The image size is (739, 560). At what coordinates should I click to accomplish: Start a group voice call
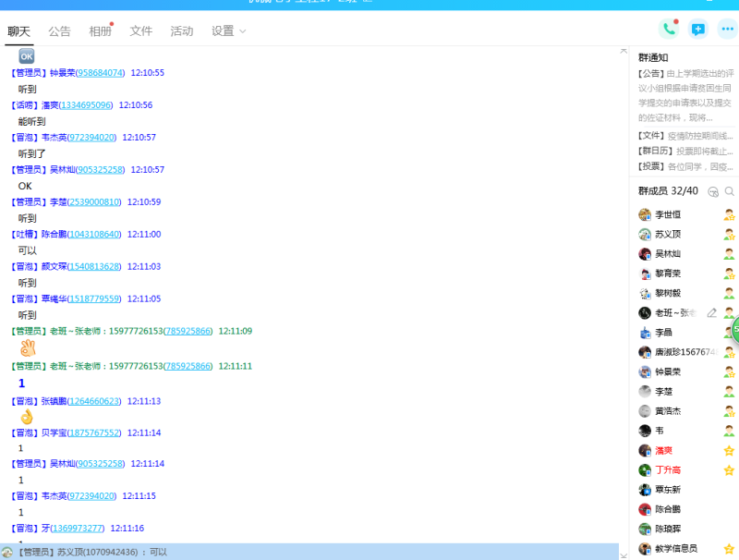point(669,29)
